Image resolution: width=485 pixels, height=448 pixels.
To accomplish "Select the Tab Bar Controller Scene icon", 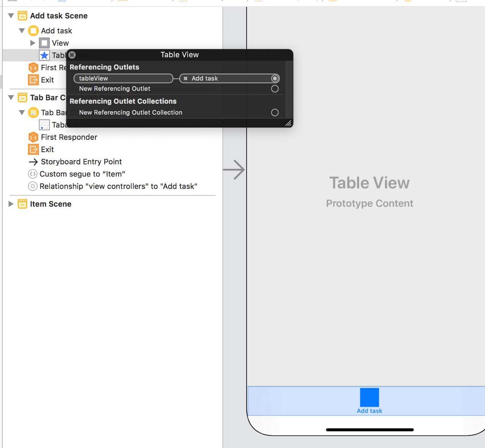I will coord(23,98).
